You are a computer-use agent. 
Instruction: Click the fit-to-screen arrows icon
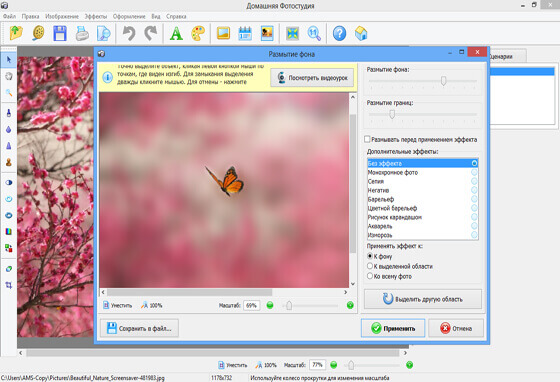pyautogui.click(x=292, y=33)
